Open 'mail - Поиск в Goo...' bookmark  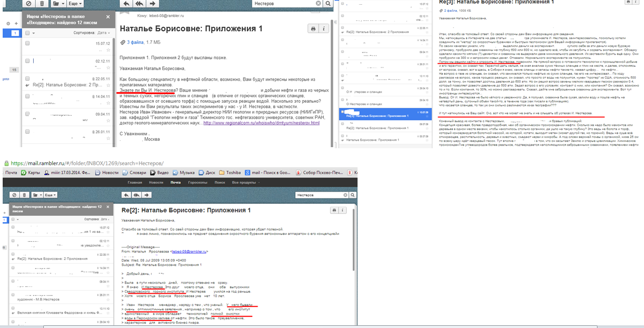click(x=267, y=173)
